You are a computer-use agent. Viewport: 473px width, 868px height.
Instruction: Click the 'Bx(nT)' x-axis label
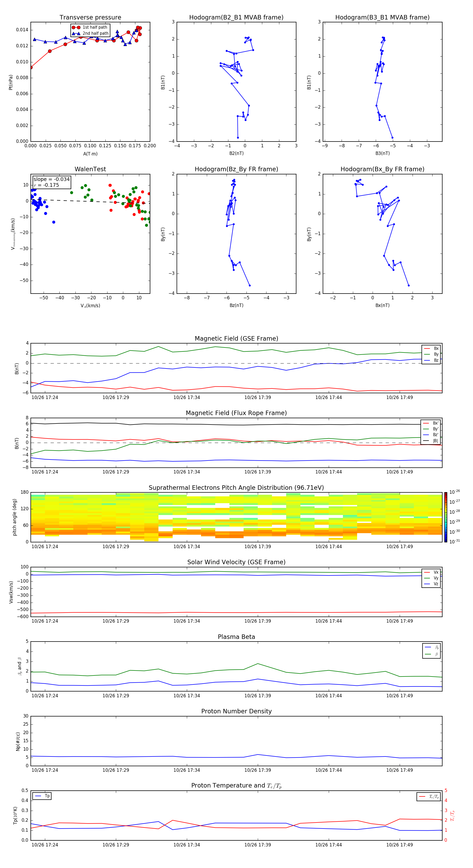pos(382,305)
